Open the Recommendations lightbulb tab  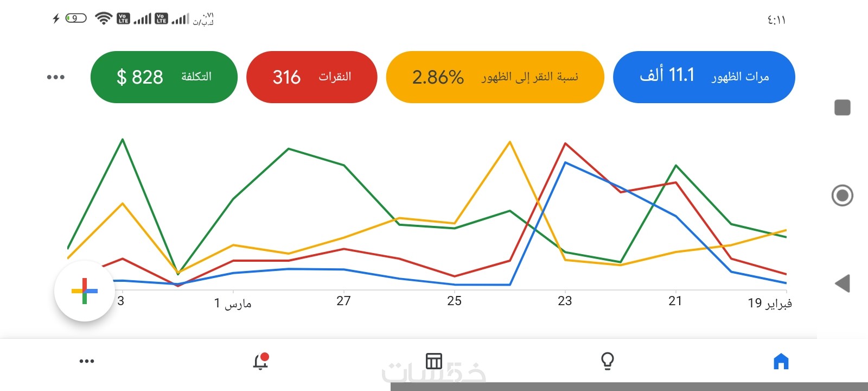608,361
